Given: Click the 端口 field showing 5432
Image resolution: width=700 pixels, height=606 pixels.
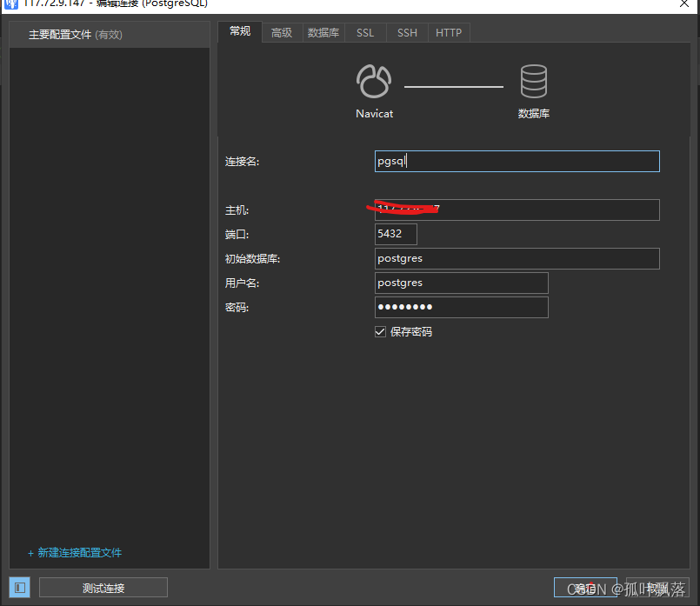Looking at the screenshot, I should (396, 234).
